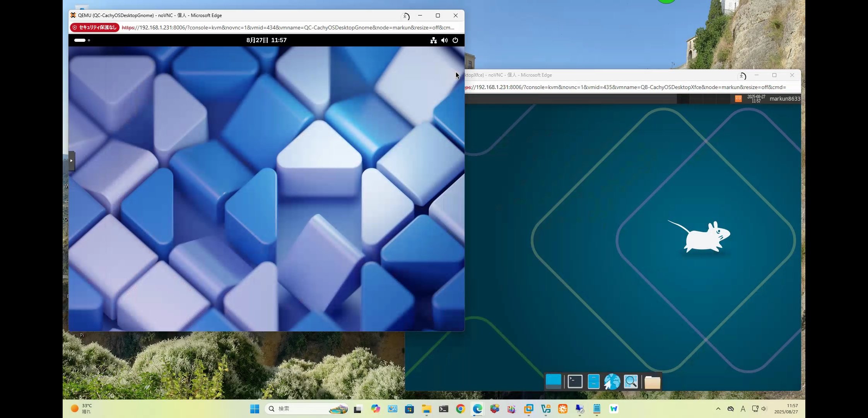The image size is (868, 418).
Task: Open the file manager in Xfce dock
Action: (x=593, y=382)
